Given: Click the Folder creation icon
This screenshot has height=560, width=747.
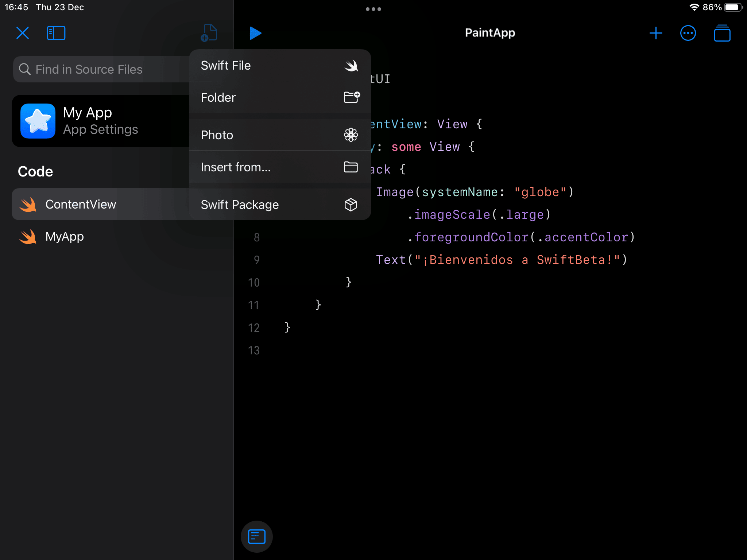Looking at the screenshot, I should pyautogui.click(x=351, y=97).
